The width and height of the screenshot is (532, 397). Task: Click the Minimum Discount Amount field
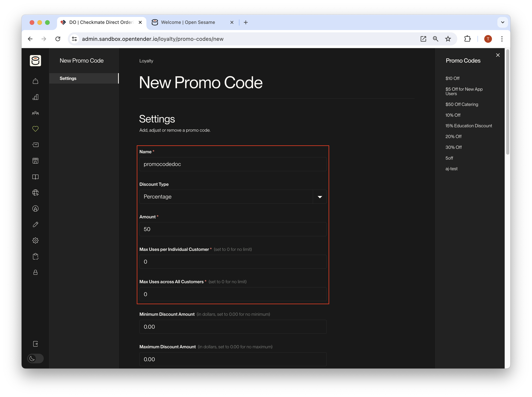[233, 327]
